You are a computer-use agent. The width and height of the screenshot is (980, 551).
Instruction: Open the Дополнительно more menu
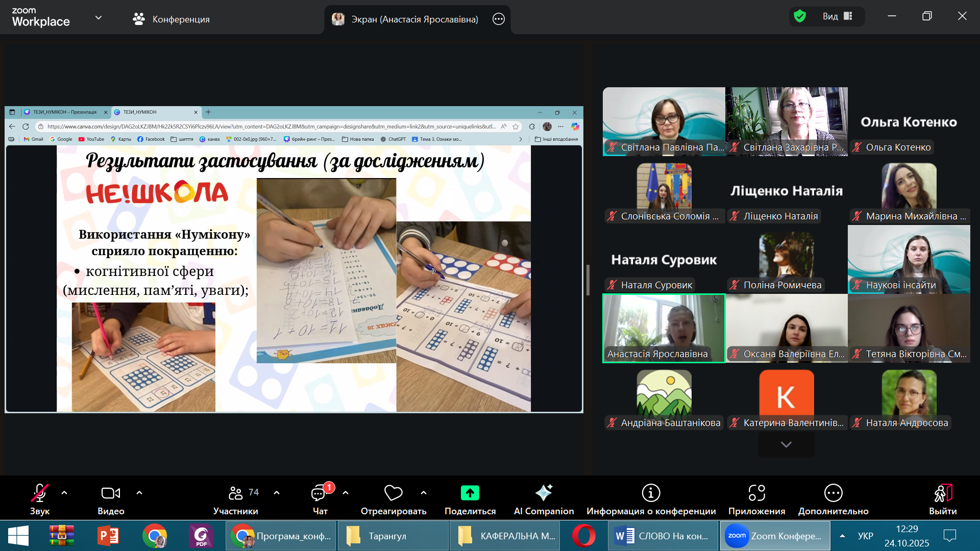click(x=833, y=499)
